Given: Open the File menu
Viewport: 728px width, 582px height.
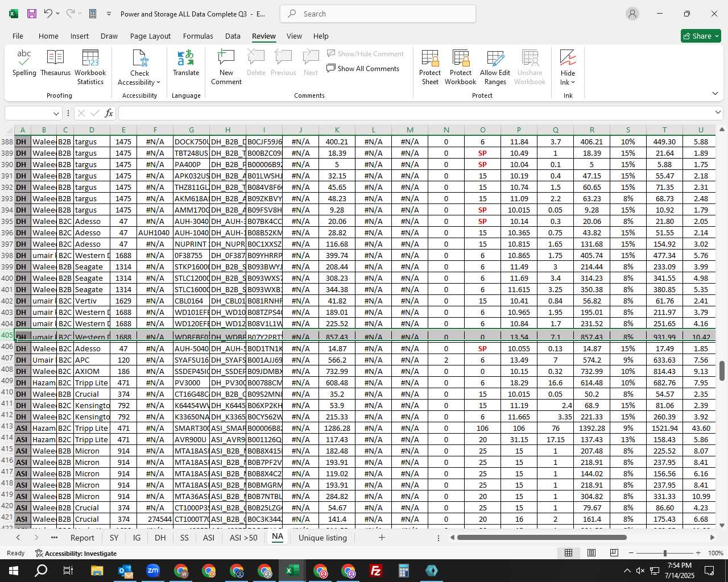Looking at the screenshot, I should pos(18,36).
